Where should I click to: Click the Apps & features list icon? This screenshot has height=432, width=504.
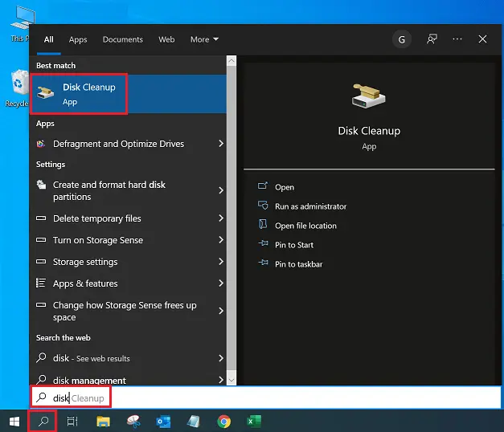click(41, 283)
